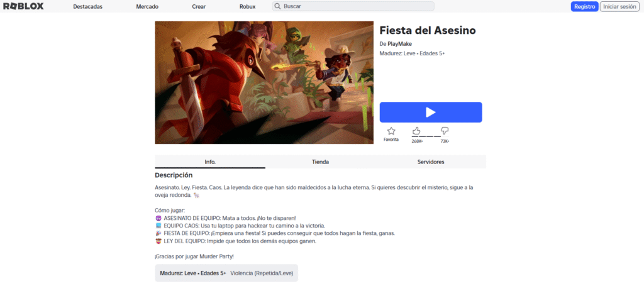Give the game a thumbs up

click(416, 131)
